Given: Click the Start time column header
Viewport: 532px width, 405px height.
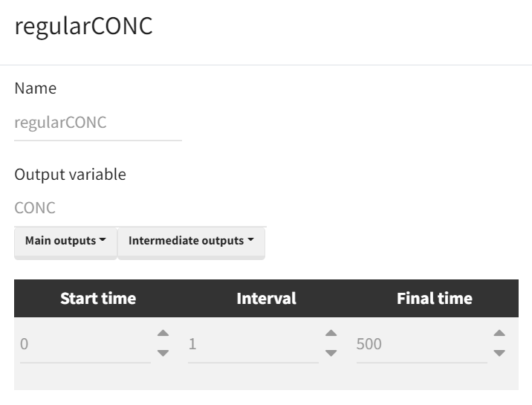Looking at the screenshot, I should [98, 299].
